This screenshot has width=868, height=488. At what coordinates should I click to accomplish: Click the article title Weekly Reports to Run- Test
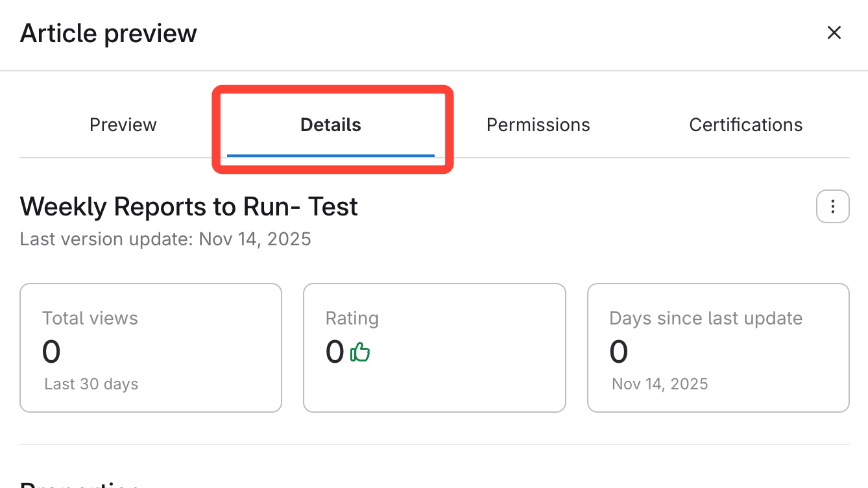[x=189, y=207]
